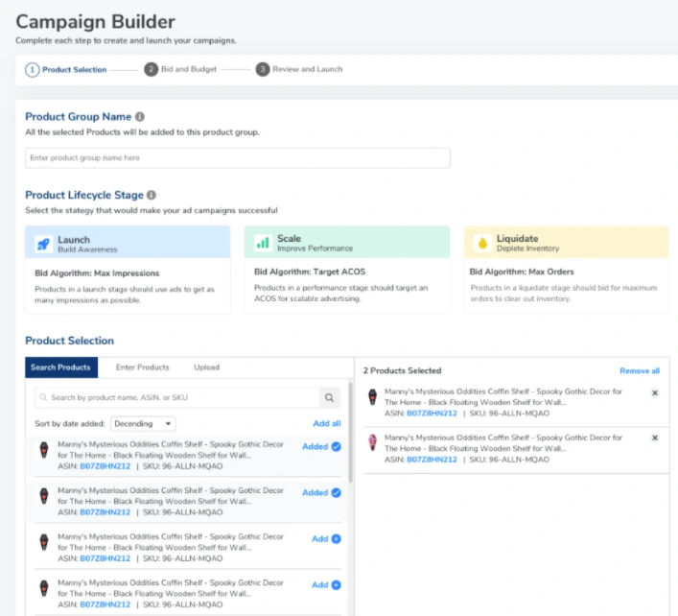The height and width of the screenshot is (616, 678).
Task: Click 'Bid Algorithm: Max Impressions' text
Action: (x=97, y=273)
